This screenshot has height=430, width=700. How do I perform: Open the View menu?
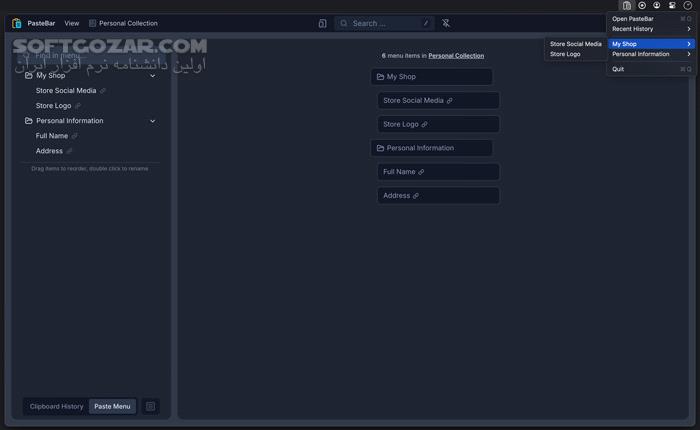pyautogui.click(x=72, y=23)
